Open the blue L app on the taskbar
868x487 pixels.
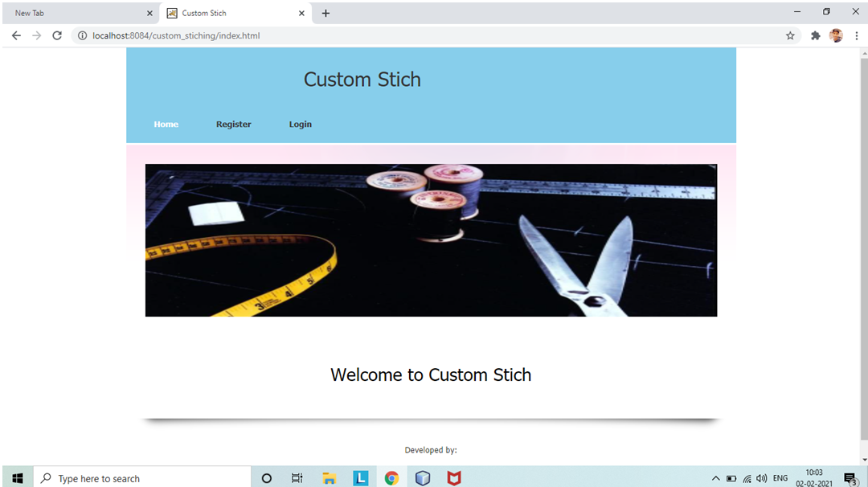tap(360, 478)
